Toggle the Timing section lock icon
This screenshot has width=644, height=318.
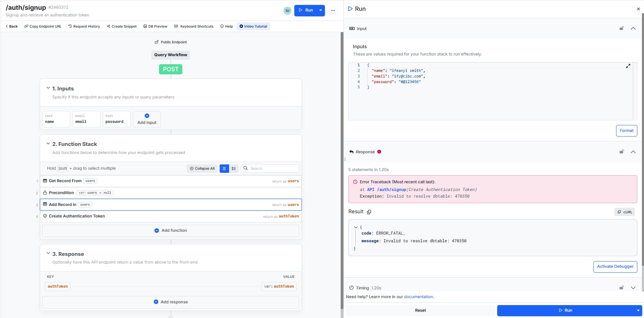pos(621,288)
